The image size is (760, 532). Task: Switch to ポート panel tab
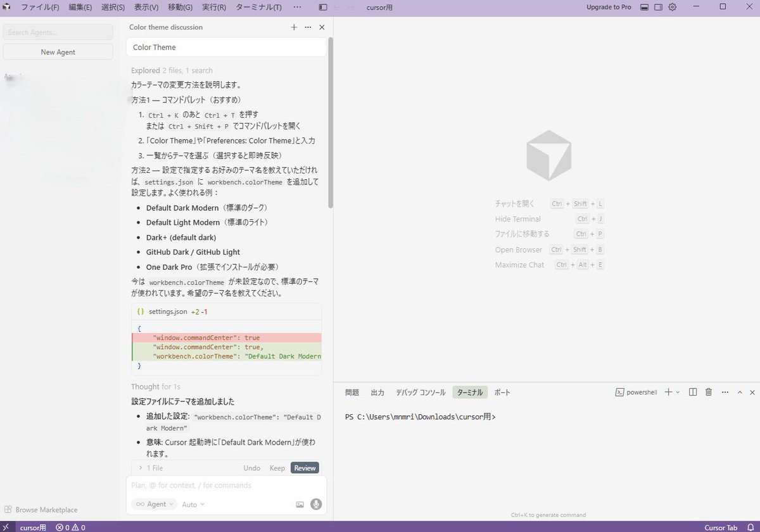(x=502, y=393)
